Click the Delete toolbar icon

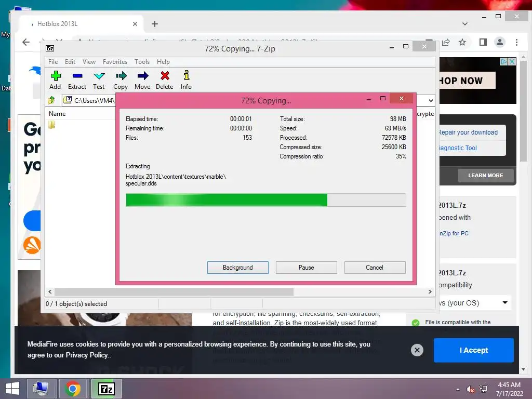click(x=165, y=79)
